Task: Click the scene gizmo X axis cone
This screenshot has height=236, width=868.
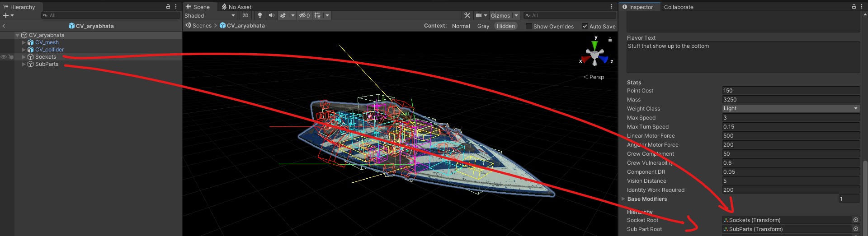Action: pyautogui.click(x=585, y=60)
